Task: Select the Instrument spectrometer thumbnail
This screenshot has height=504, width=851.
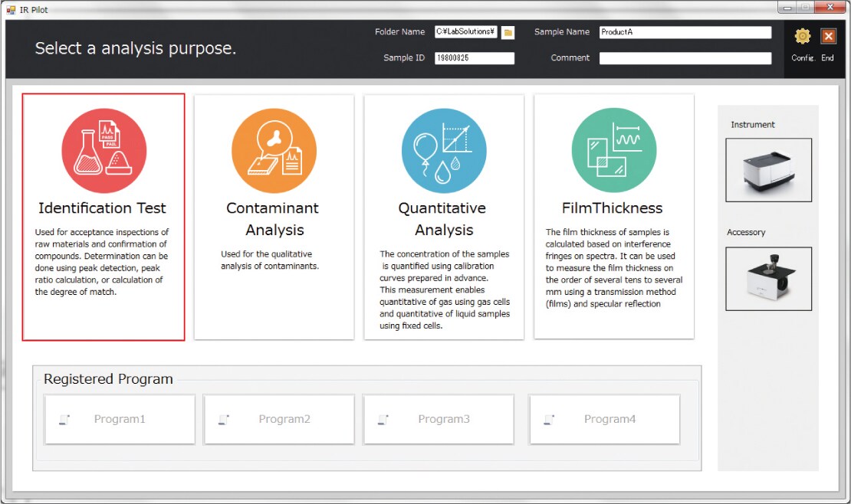Action: pyautogui.click(x=768, y=170)
